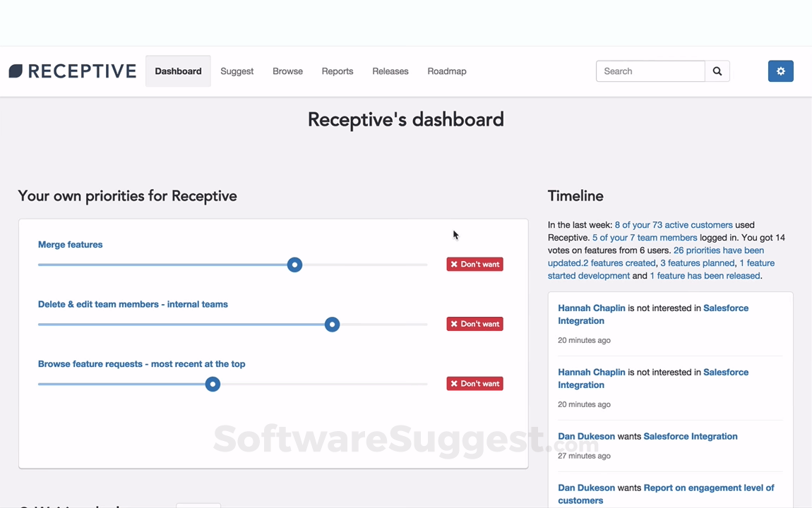
Task: Switch to the Suggest tab
Action: tap(237, 71)
